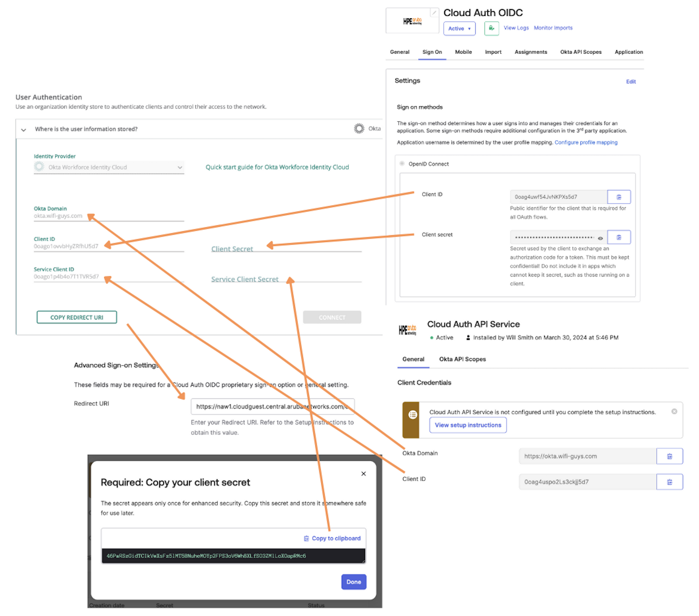
Task: Open the Identity Provider dropdown
Action: click(109, 167)
